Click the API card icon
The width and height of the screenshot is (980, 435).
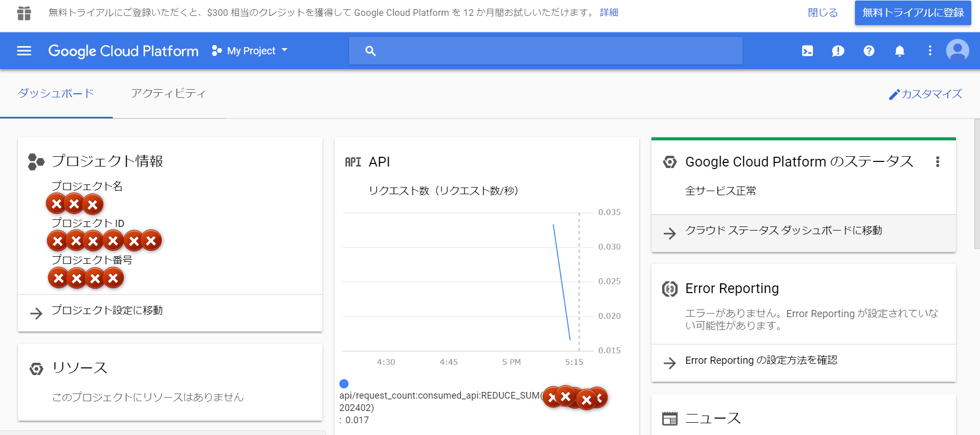point(353,162)
